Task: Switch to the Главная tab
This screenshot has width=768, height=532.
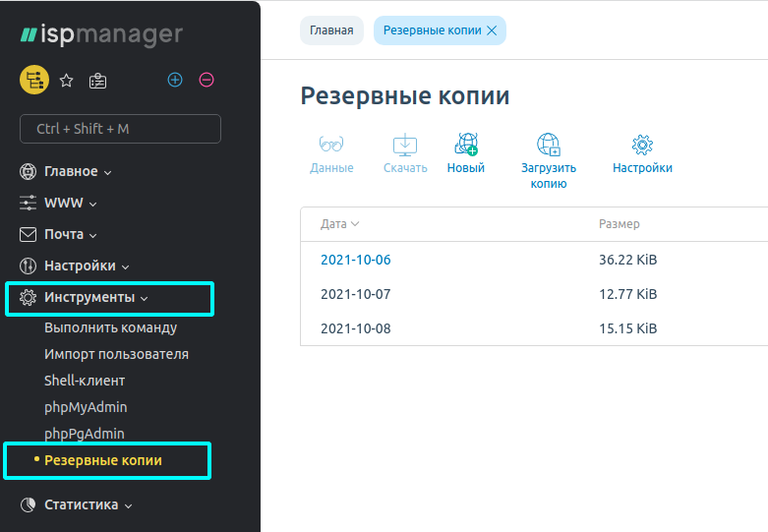Action: [x=331, y=30]
